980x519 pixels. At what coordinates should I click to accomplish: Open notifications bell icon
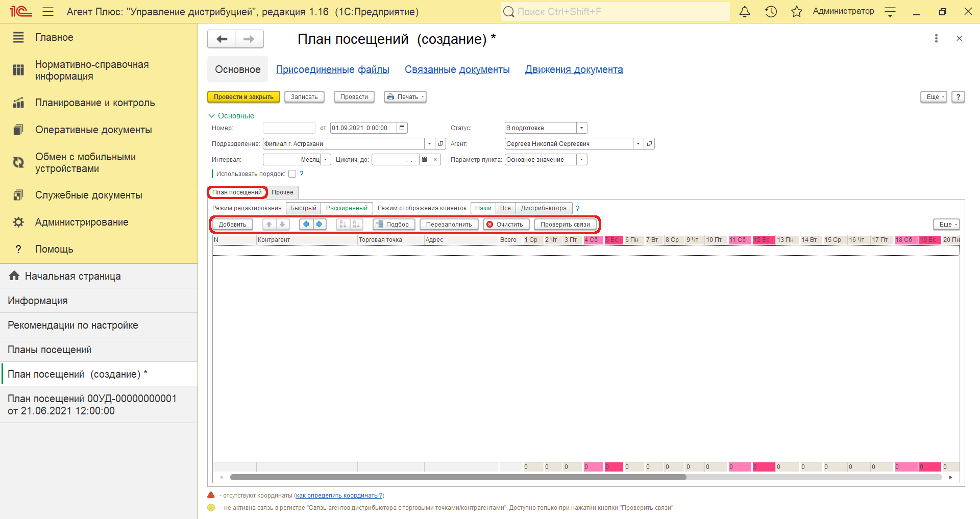pyautogui.click(x=745, y=11)
